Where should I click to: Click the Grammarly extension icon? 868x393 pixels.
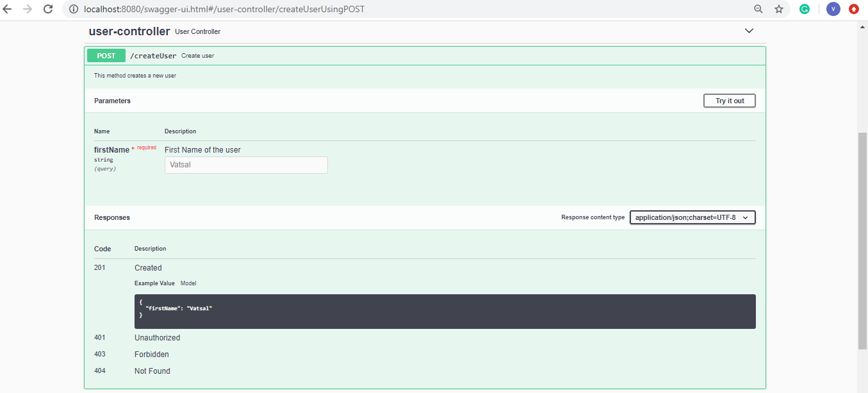(805, 9)
